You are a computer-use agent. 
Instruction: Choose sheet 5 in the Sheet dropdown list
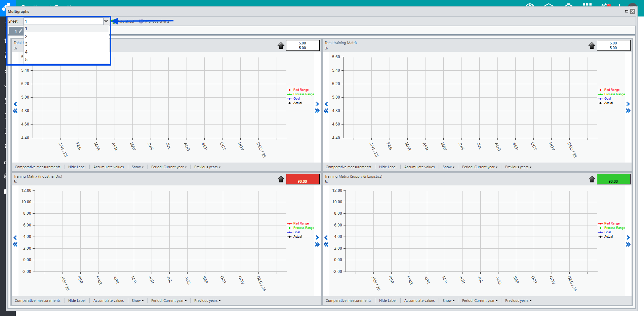coord(26,60)
